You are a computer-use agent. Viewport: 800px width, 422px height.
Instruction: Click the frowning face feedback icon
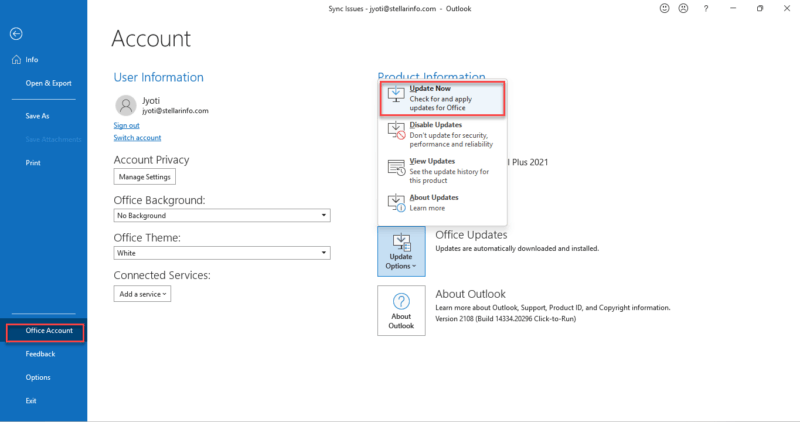point(684,8)
